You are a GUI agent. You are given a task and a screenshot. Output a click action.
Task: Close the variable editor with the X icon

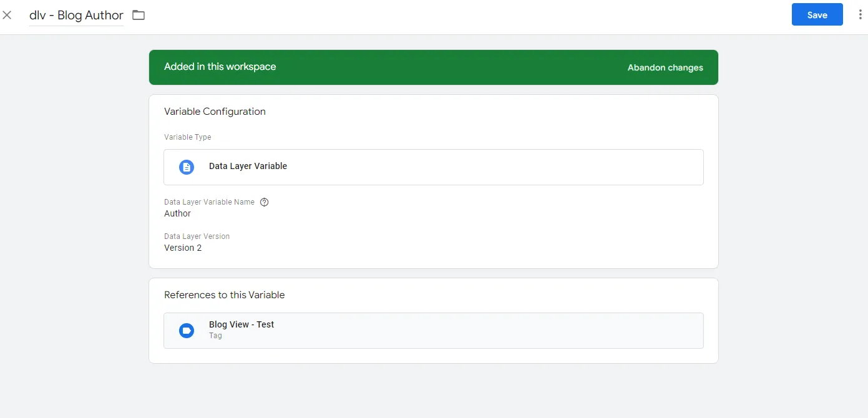(7, 15)
